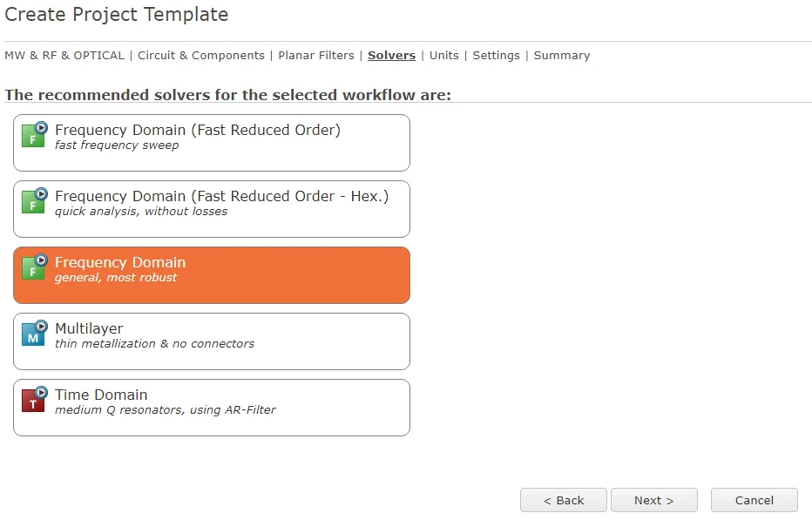Viewport: 812px width, 520px height.
Task: Go to the Summary step
Action: click(x=562, y=56)
